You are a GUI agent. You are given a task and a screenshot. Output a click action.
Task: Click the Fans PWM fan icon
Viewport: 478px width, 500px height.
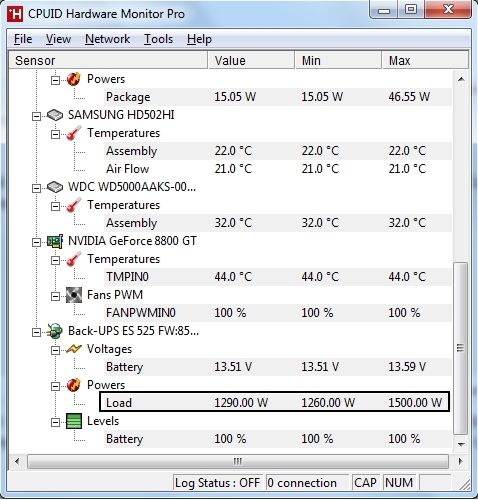(74, 295)
